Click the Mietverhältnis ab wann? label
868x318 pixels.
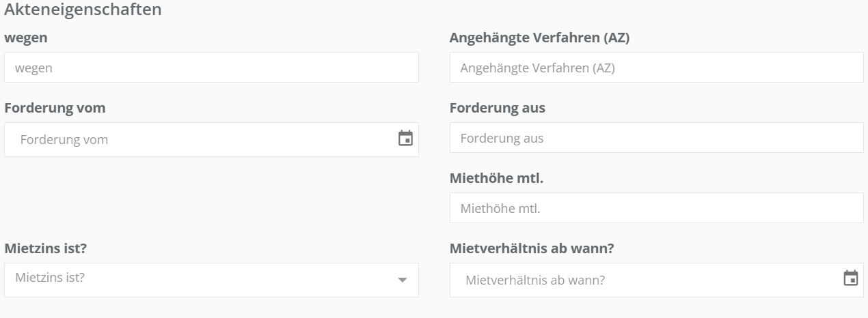pyautogui.click(x=532, y=248)
